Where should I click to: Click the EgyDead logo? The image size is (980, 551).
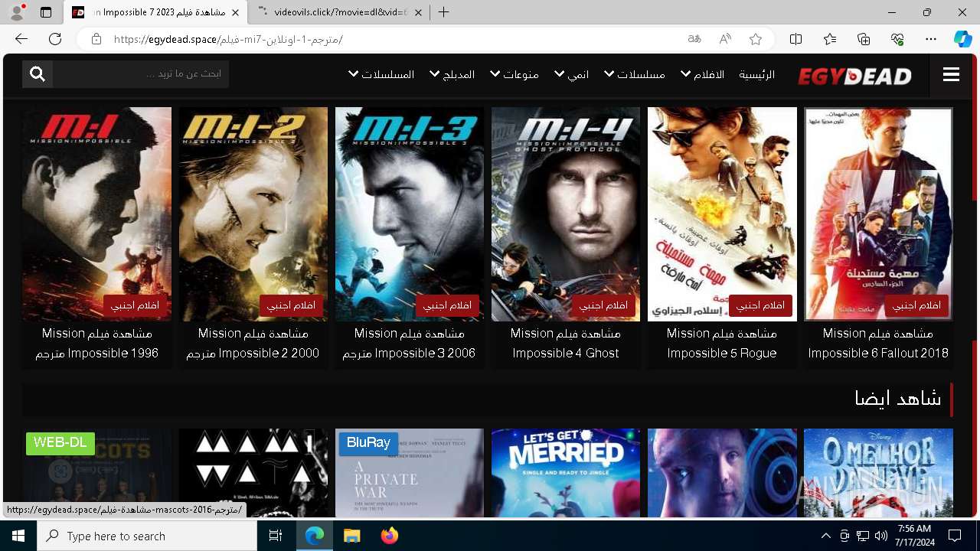854,75
